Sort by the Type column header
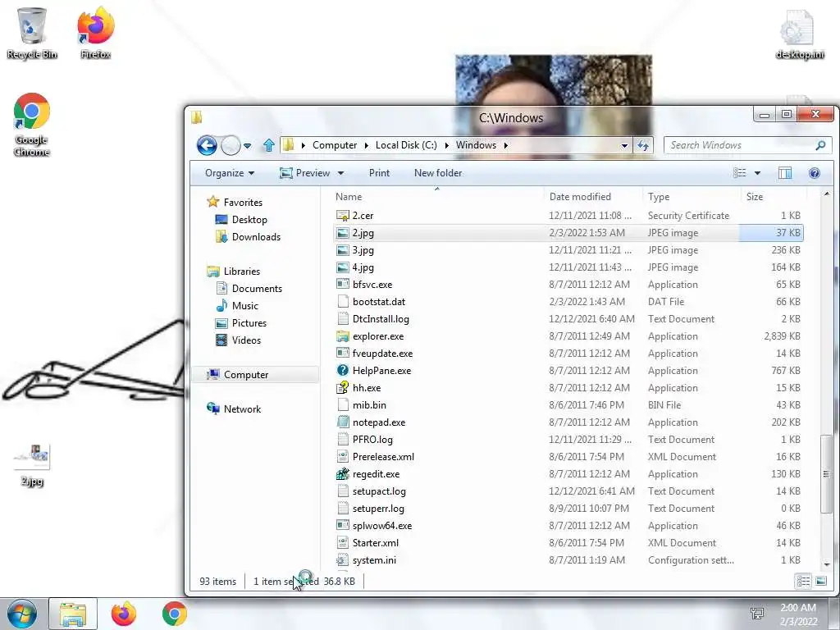Viewport: 840px width, 630px height. coord(692,197)
